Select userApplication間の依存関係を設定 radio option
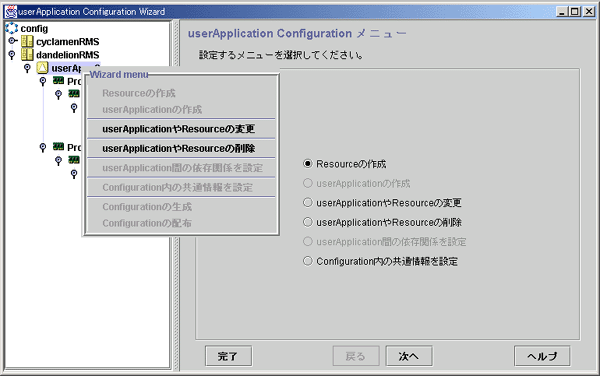The image size is (600, 376). pos(308,241)
